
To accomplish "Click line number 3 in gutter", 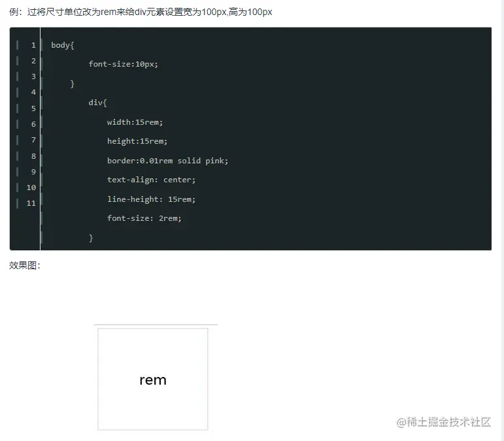I will click(33, 76).
